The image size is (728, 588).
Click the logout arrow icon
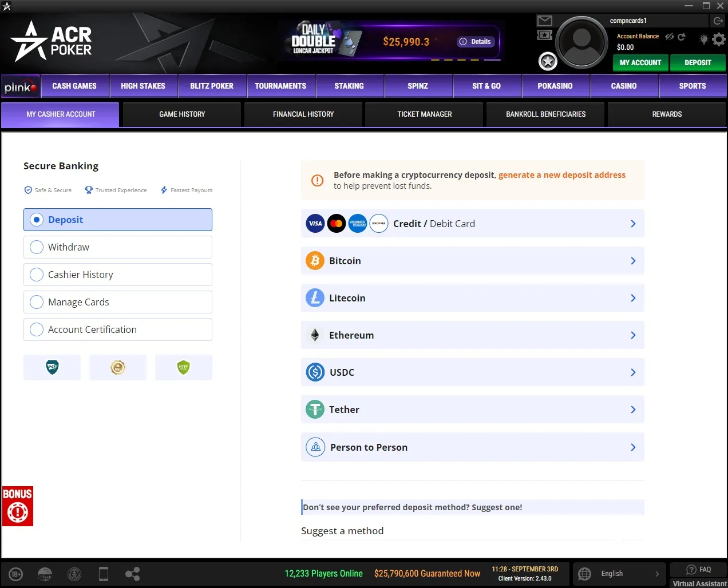pos(718,21)
